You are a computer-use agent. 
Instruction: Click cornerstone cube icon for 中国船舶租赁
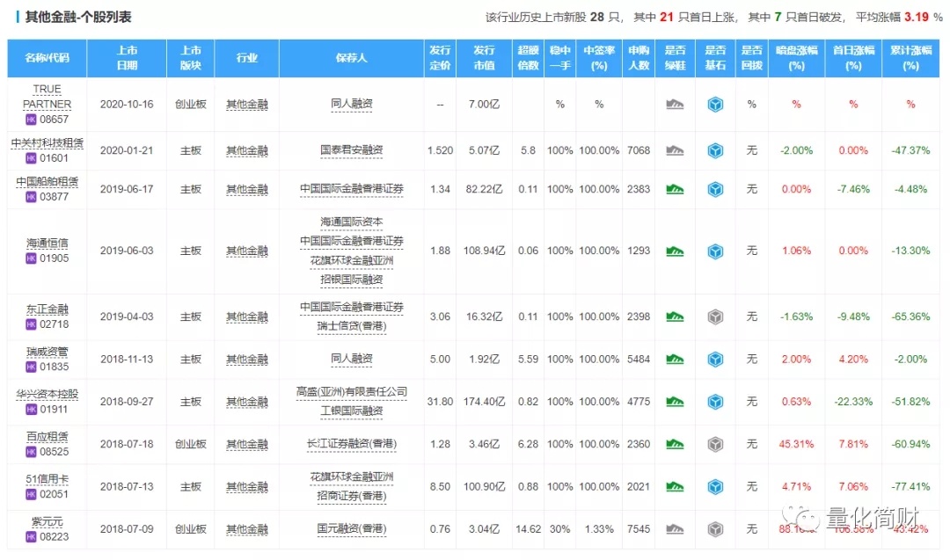pyautogui.click(x=715, y=190)
